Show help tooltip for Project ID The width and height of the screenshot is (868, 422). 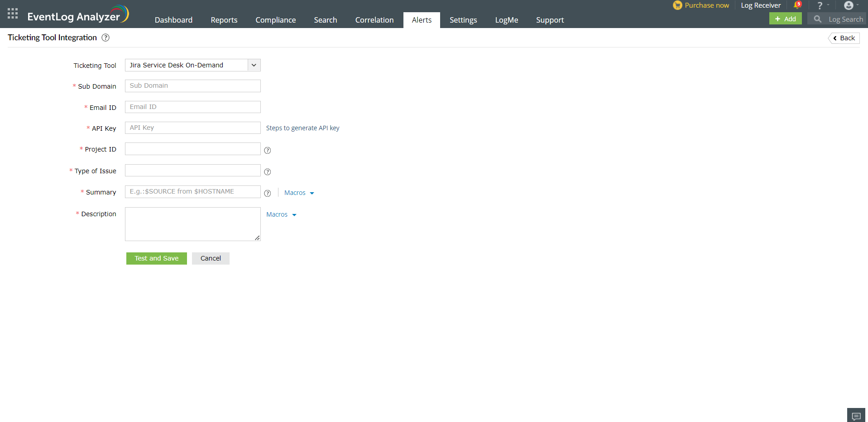[x=268, y=150]
